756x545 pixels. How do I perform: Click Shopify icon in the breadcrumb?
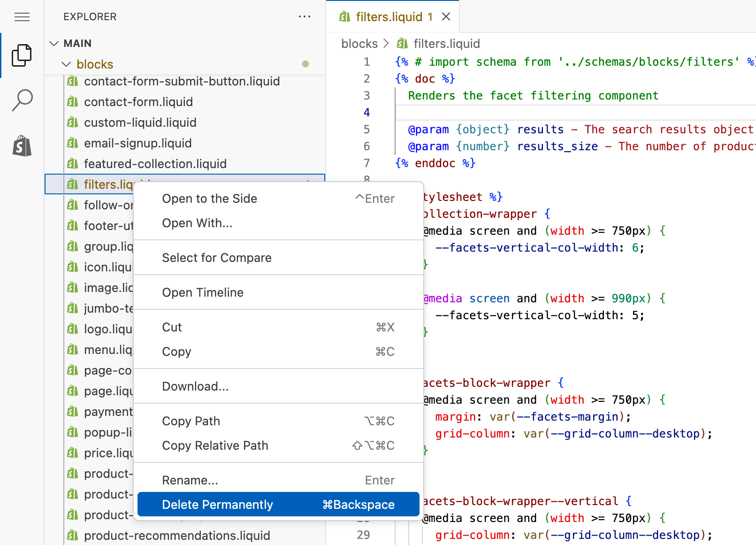click(x=402, y=43)
